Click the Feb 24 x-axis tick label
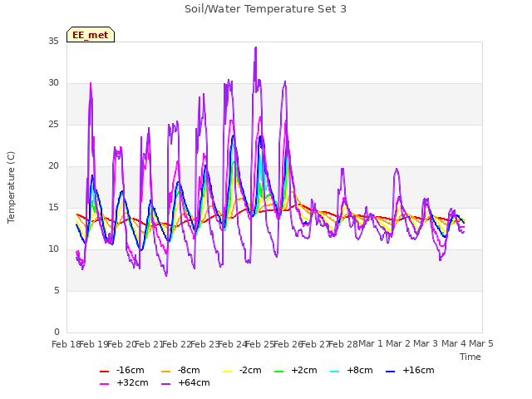The width and height of the screenshot is (532, 399). [232, 344]
